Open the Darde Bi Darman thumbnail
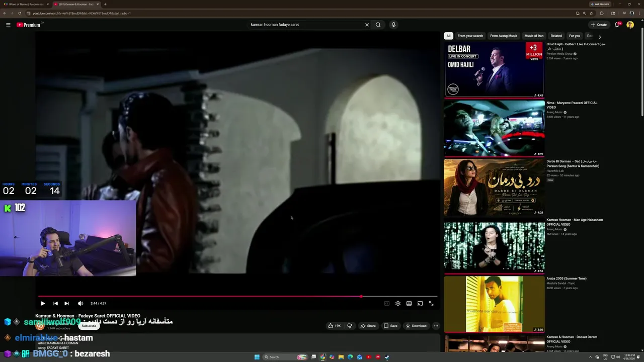Viewport: 644px width, 362px height. 494,187
